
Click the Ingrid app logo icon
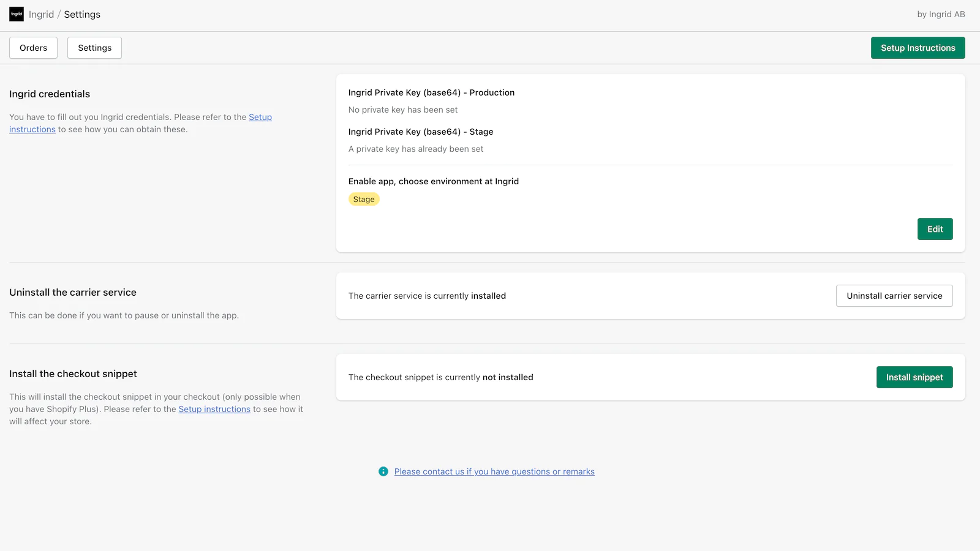(x=17, y=14)
